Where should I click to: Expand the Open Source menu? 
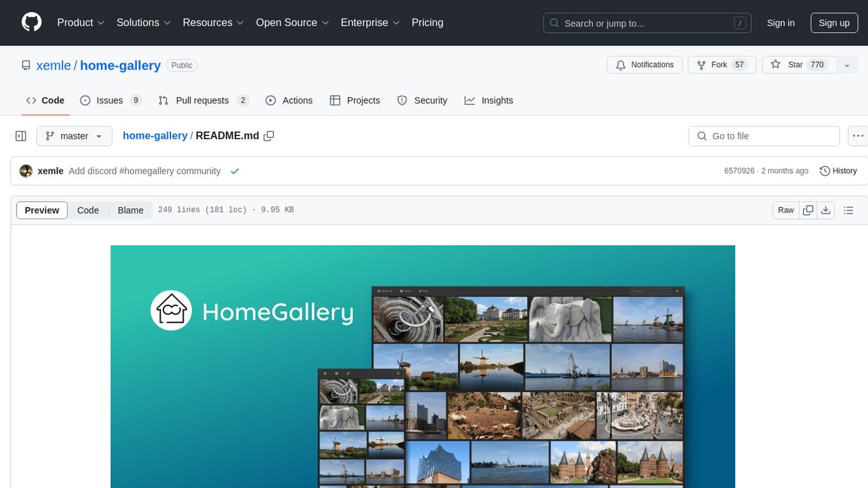292,22
